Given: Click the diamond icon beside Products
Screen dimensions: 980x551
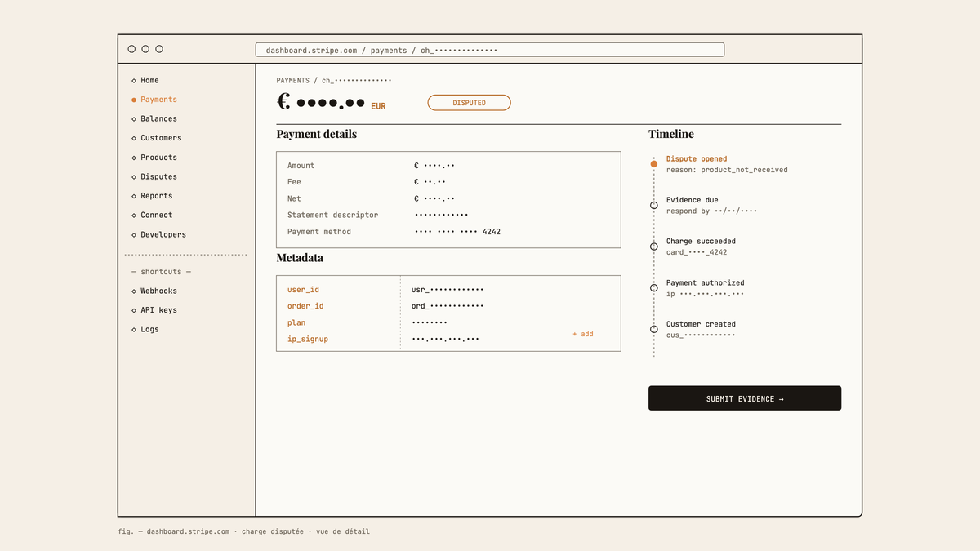Looking at the screenshot, I should tap(134, 158).
